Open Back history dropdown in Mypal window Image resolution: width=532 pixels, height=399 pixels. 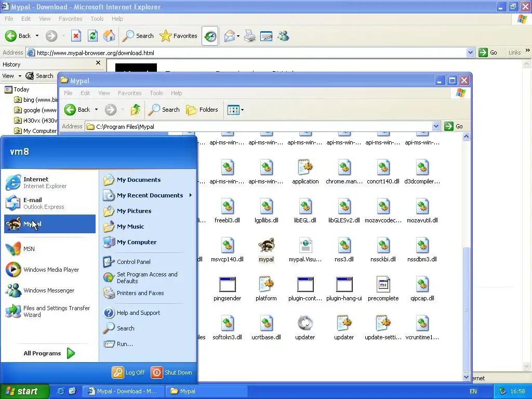[96, 110]
